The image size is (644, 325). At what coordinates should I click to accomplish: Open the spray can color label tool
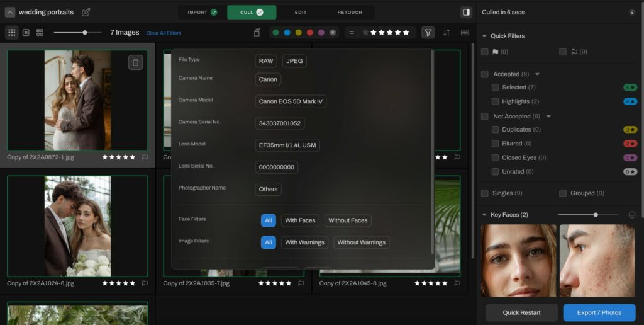(257, 33)
